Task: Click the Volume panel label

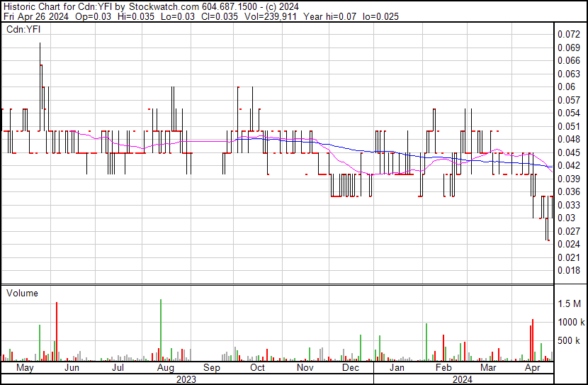Action: coord(22,293)
